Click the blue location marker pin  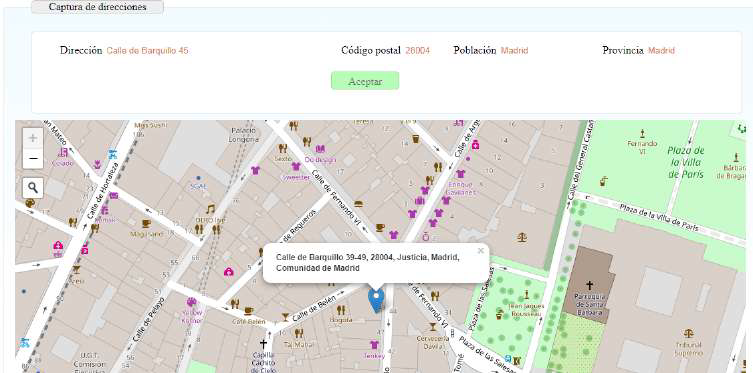click(x=376, y=301)
